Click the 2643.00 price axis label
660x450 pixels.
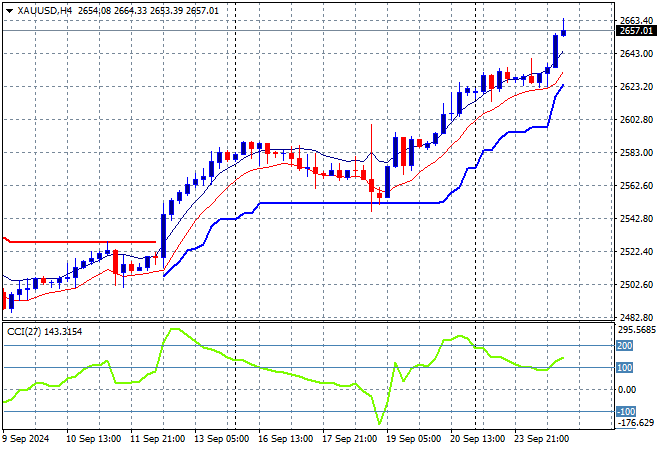click(x=636, y=53)
